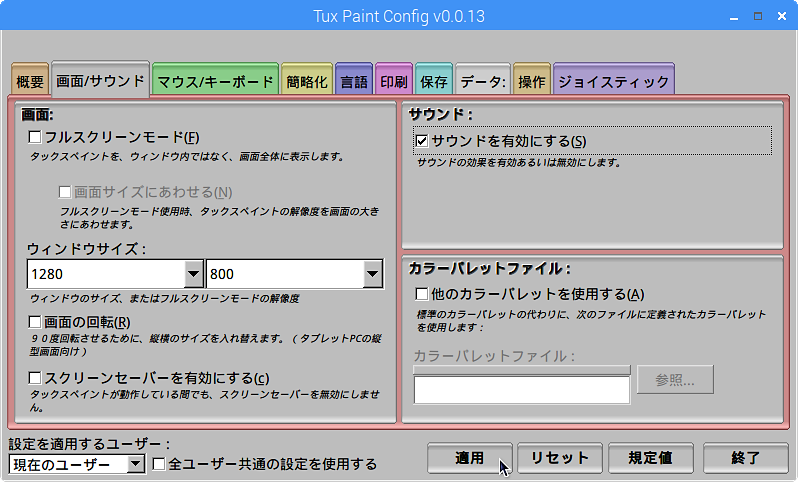Open the 概要 tab
This screenshot has width=798, height=482.
pyautogui.click(x=30, y=80)
